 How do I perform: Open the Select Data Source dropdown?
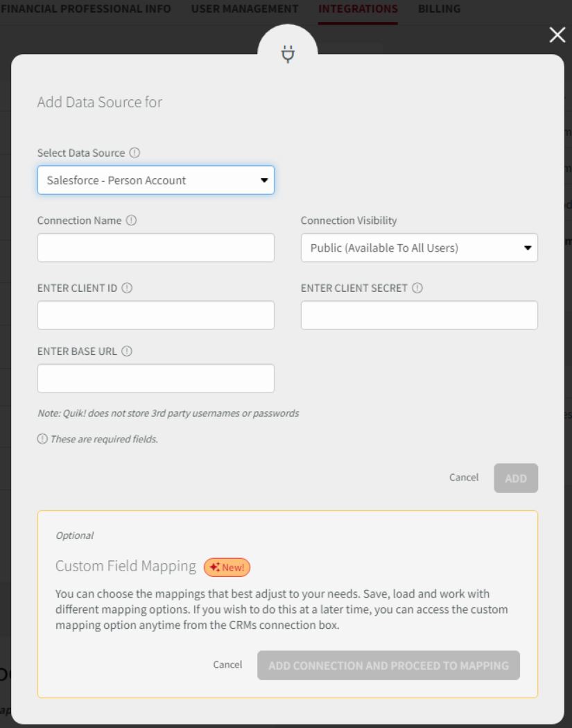click(x=156, y=180)
